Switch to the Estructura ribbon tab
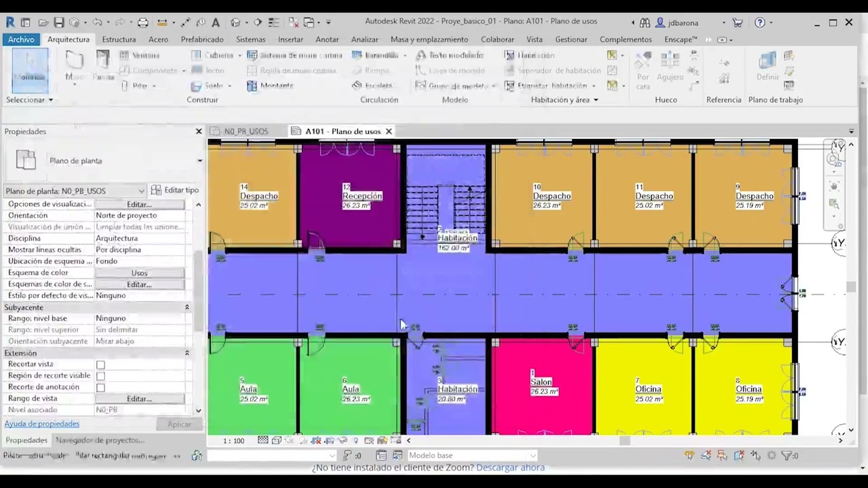The height and width of the screenshot is (488, 868). 119,39
